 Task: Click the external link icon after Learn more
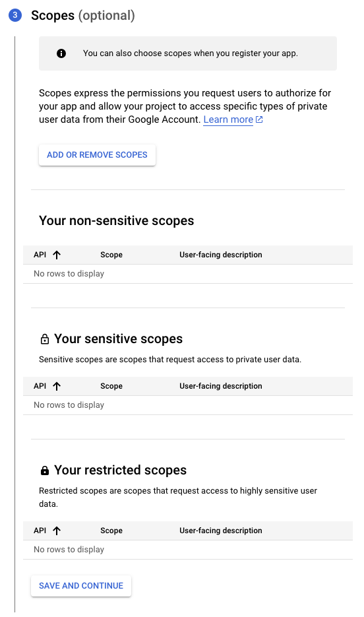[x=259, y=119]
